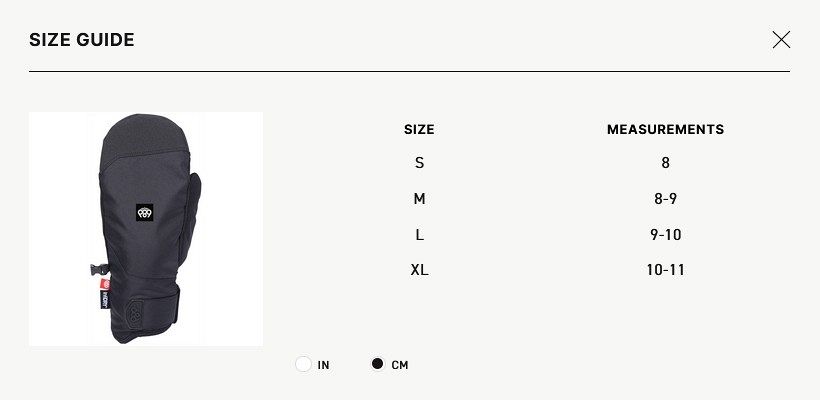Click the mitten glove product image
820x400 pixels.
pyautogui.click(x=146, y=229)
